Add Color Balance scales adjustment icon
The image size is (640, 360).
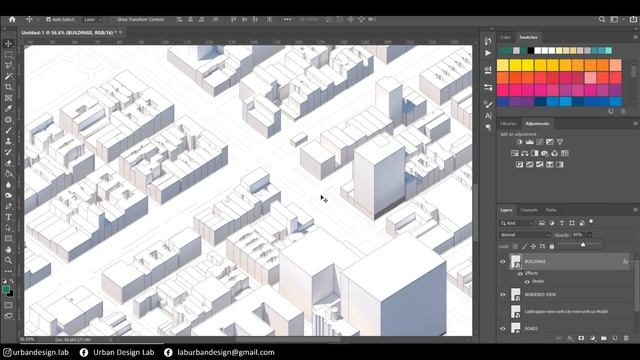[524, 153]
